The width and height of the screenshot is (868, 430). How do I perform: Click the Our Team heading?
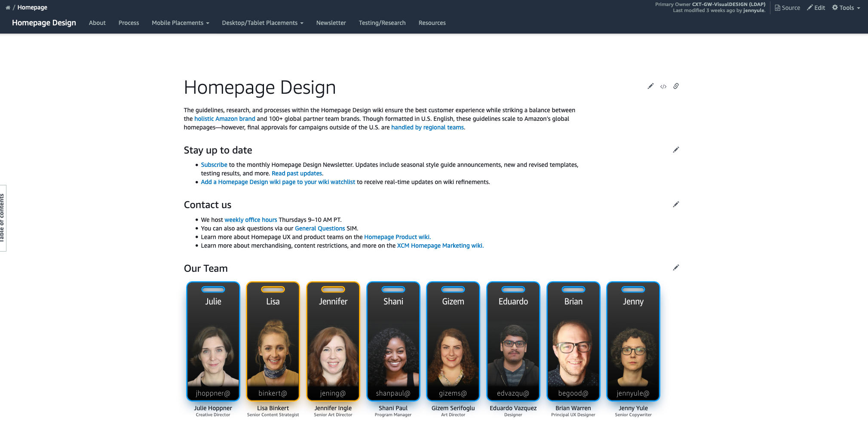point(206,268)
